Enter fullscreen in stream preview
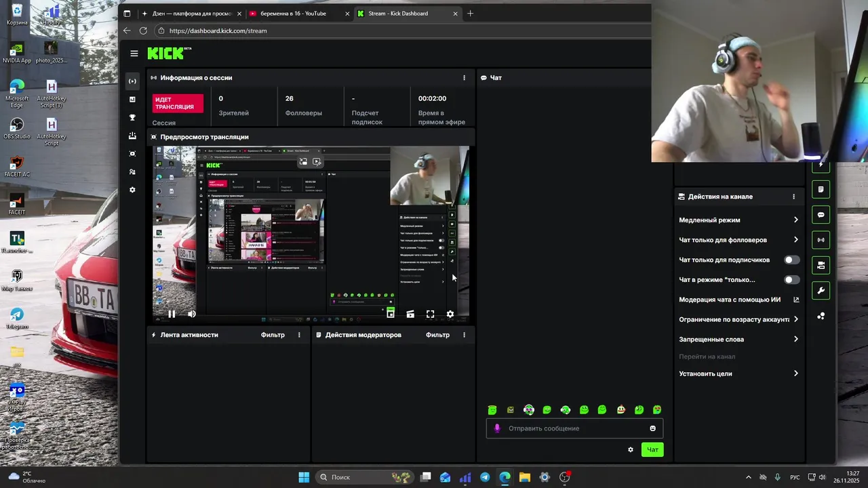 point(430,314)
